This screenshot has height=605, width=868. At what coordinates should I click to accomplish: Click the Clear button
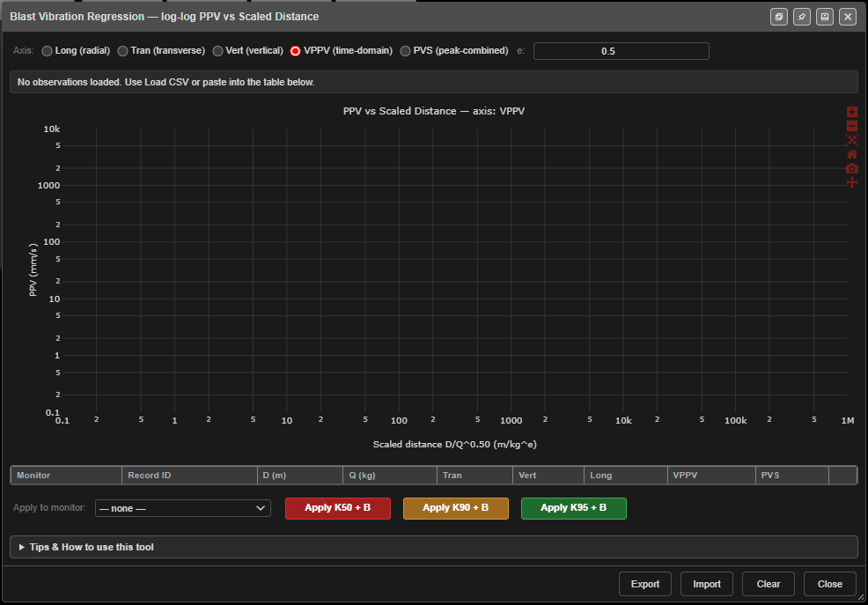[769, 584]
